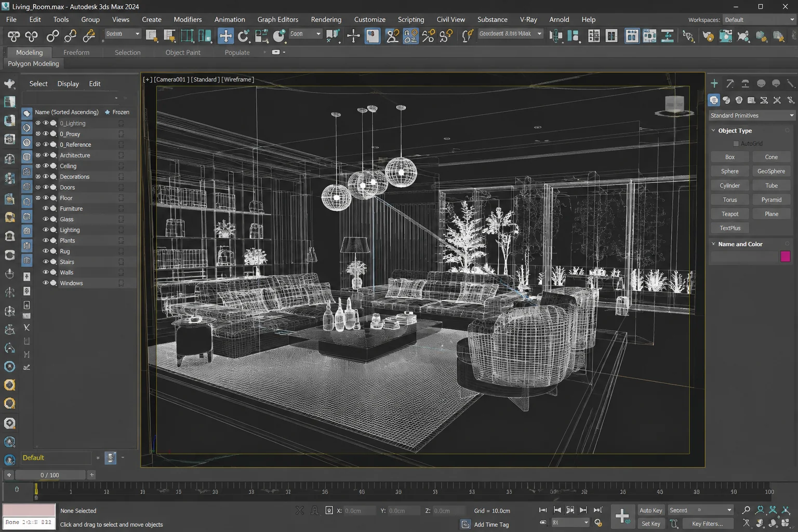This screenshot has height=532, width=798.
Task: Collapse the Name and Color rollout
Action: coord(713,244)
